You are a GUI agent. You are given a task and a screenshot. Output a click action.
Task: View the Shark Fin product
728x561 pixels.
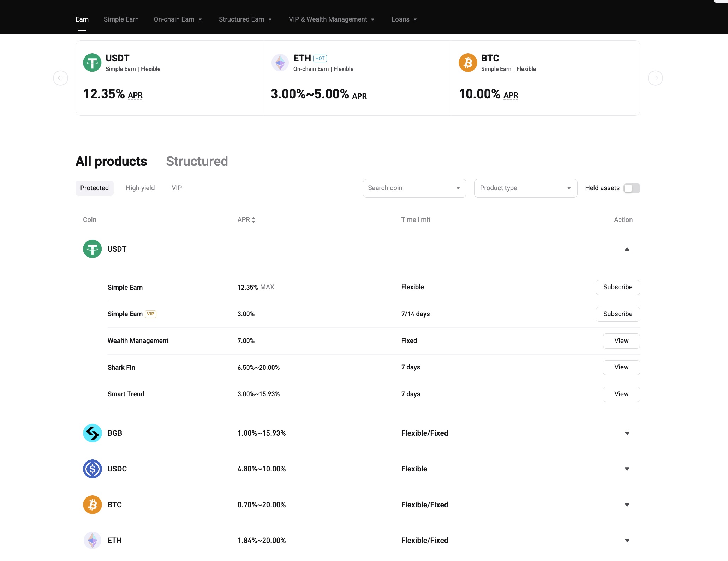click(x=621, y=367)
